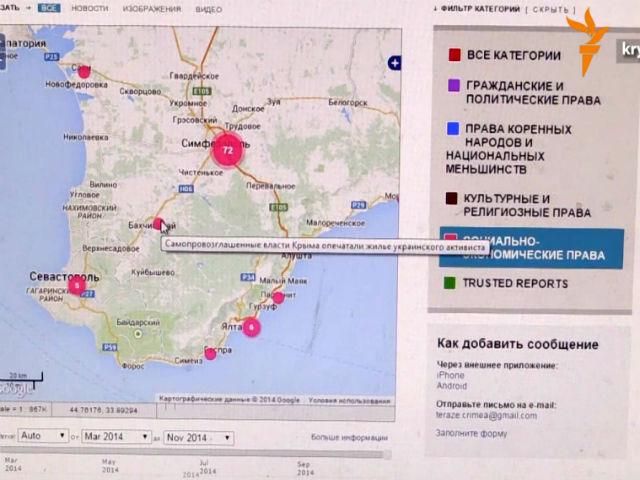Hide category filter via СКРЫТЬ link

pos(551,9)
